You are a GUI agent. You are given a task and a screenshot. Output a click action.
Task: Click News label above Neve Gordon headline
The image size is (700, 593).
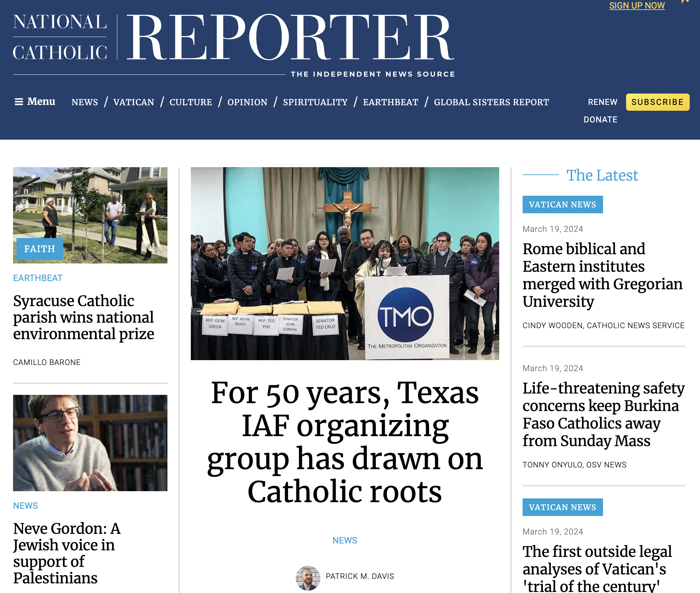click(25, 506)
